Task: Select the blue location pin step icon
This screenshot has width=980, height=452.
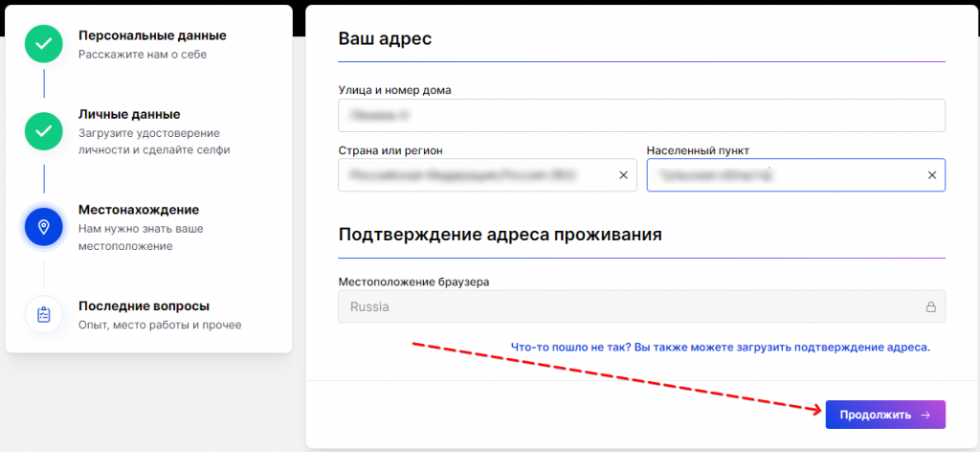Action: (x=43, y=227)
